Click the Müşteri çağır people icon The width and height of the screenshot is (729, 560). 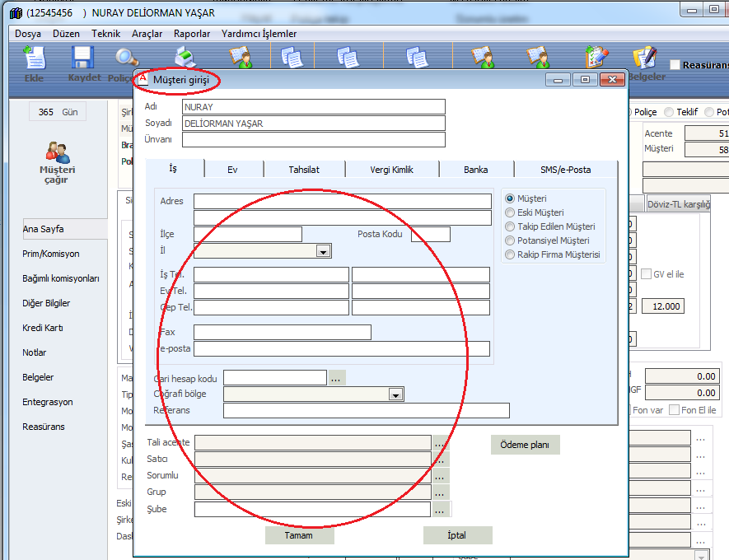click(x=57, y=153)
